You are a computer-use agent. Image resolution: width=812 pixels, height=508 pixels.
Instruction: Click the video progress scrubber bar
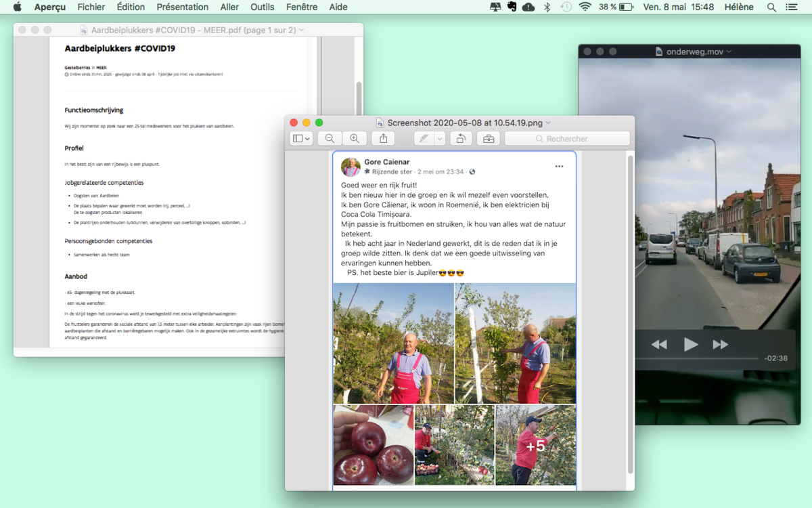point(697,358)
